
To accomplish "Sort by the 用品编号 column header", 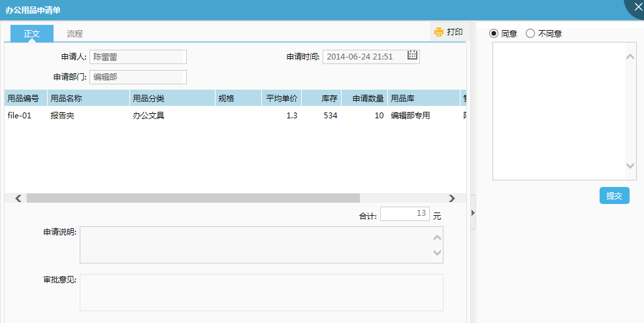I will pyautogui.click(x=25, y=98).
